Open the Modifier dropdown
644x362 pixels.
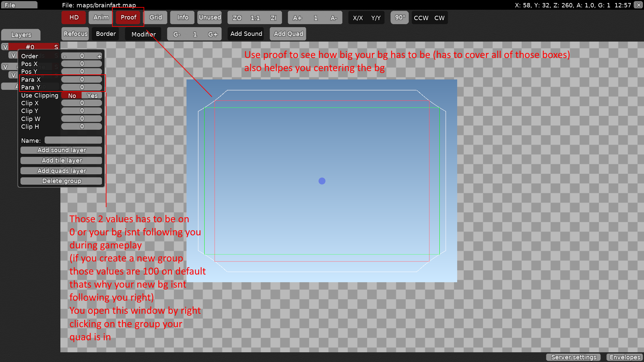click(143, 34)
